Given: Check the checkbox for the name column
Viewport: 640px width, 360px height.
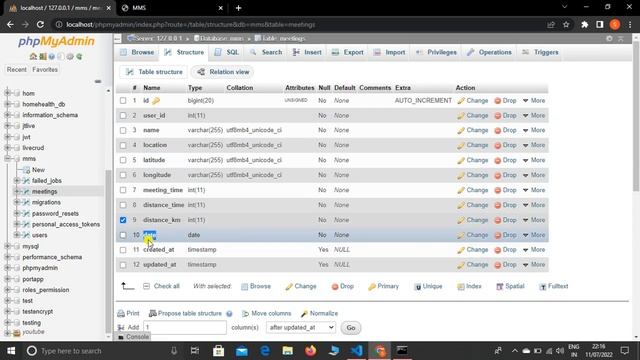Looking at the screenshot, I should pyautogui.click(x=123, y=130).
